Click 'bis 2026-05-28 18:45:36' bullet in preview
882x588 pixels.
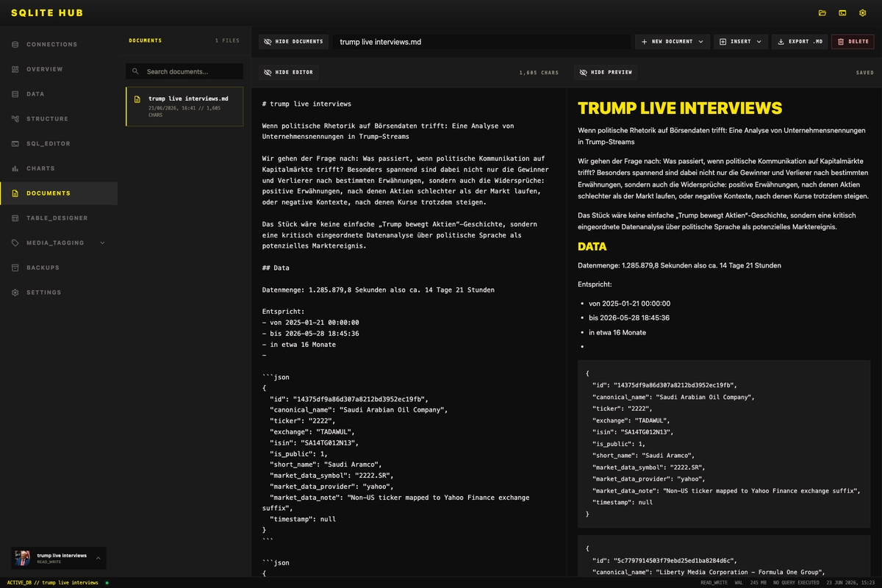click(629, 318)
